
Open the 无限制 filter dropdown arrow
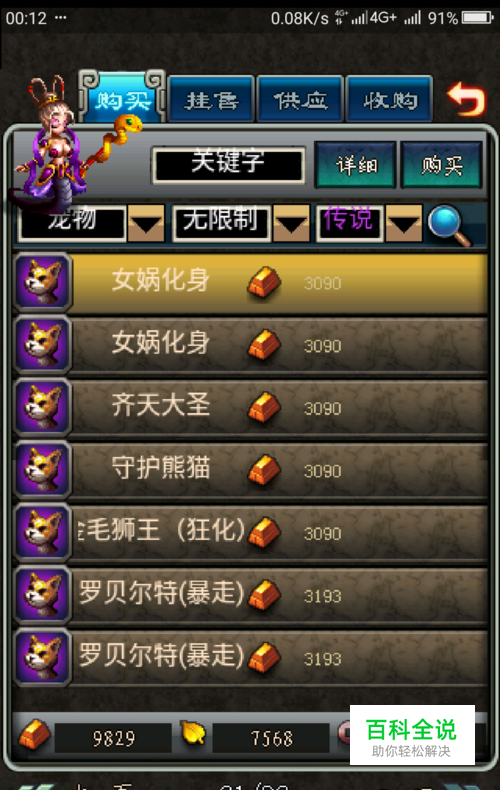pyautogui.click(x=291, y=223)
